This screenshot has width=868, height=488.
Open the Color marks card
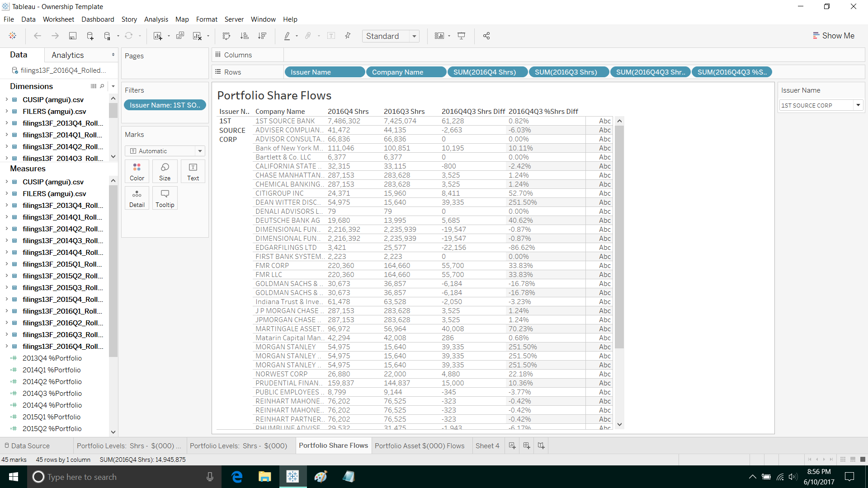coord(137,172)
